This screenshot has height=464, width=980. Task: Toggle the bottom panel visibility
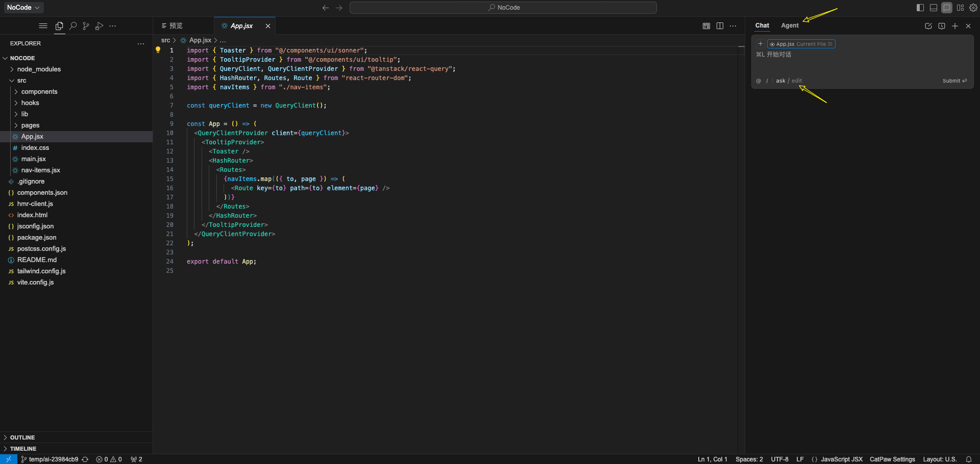[x=933, y=8]
